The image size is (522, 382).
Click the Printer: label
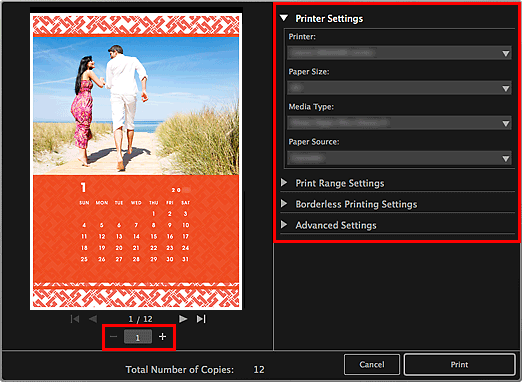coord(302,37)
